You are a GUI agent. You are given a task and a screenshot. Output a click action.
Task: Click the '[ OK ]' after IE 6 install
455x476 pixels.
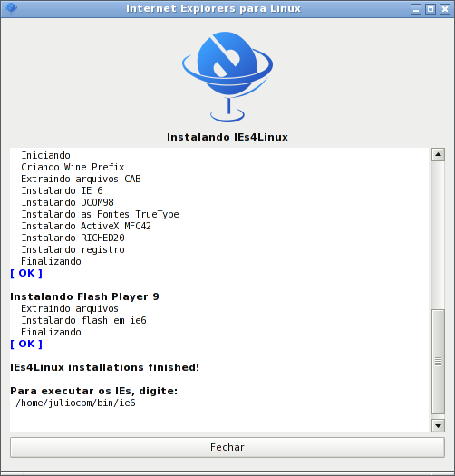click(x=26, y=273)
